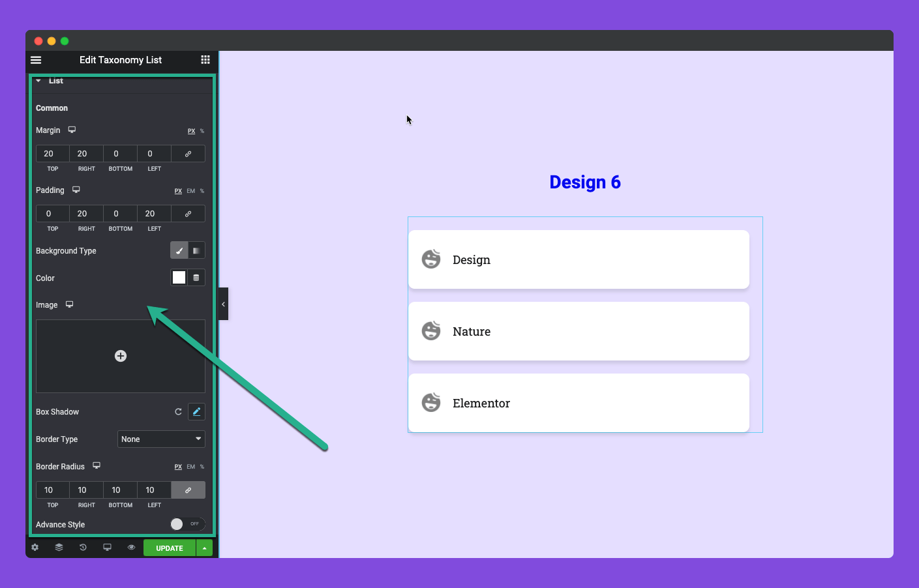
Task: Preview changes with the eye icon
Action: [x=131, y=548]
